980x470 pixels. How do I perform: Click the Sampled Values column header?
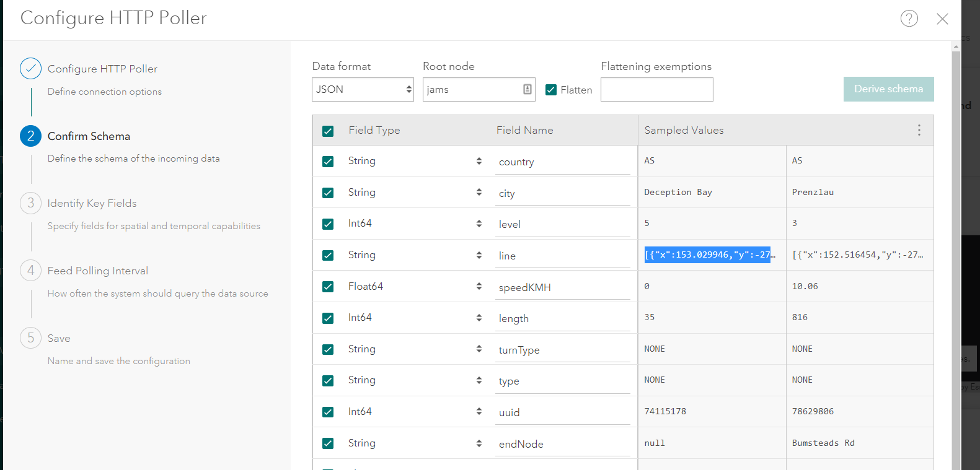[684, 130]
